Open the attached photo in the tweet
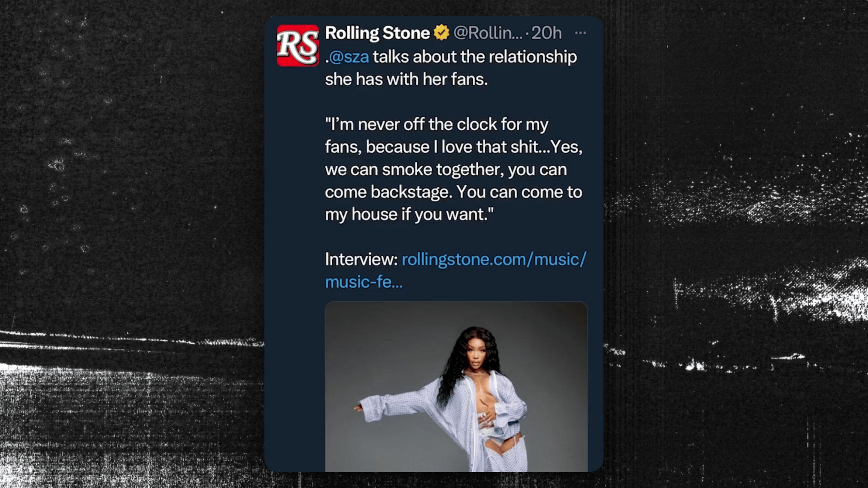 click(x=456, y=387)
